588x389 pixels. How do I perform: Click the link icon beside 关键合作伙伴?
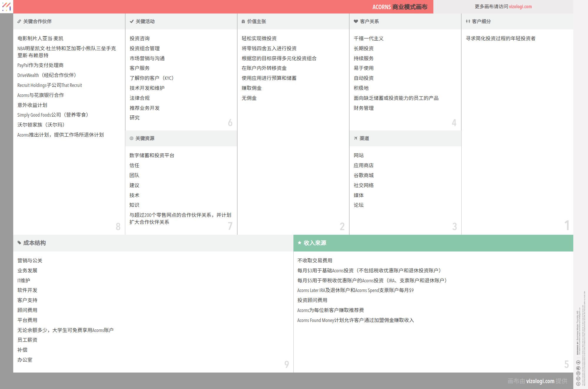click(x=19, y=21)
